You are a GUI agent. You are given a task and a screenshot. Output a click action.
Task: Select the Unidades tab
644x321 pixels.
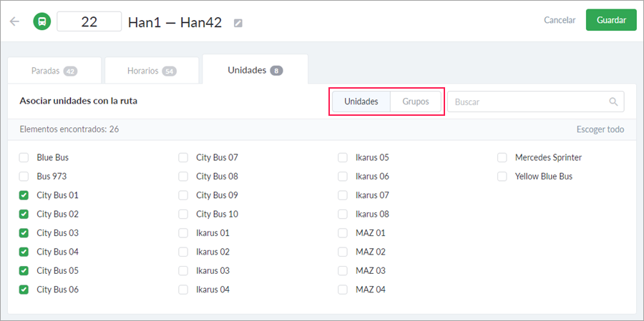click(255, 70)
